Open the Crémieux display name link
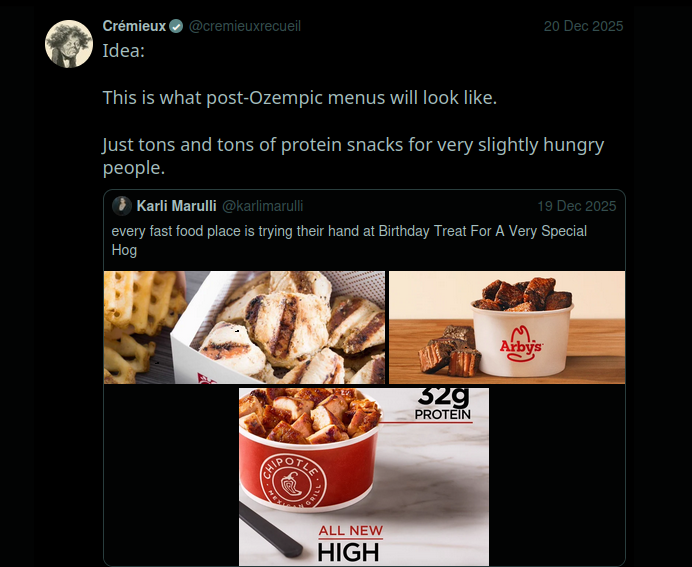 (134, 26)
